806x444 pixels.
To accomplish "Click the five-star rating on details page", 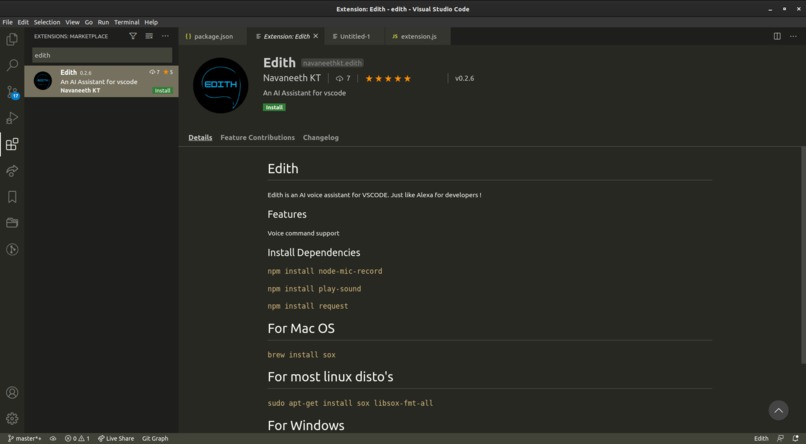I will point(388,79).
